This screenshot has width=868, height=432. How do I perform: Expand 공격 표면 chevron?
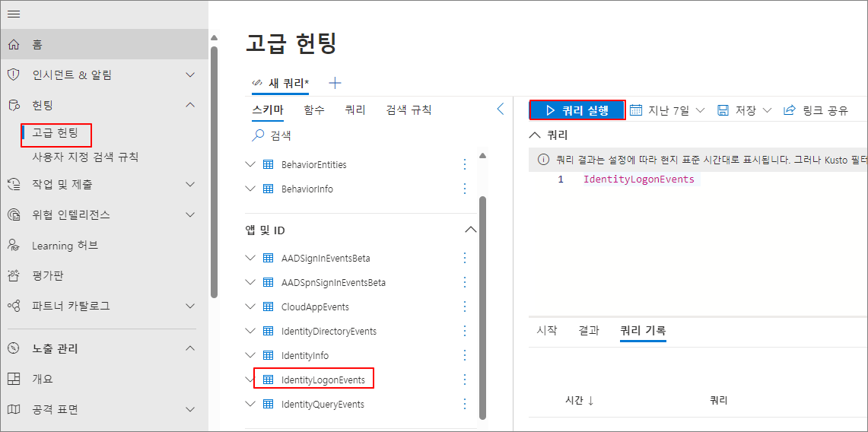tap(190, 409)
